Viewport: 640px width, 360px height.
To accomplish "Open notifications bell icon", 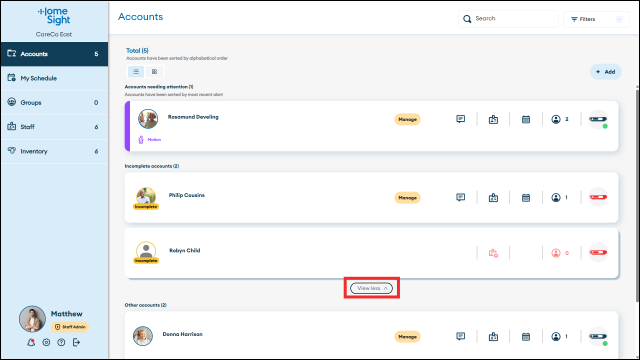I will point(31,342).
